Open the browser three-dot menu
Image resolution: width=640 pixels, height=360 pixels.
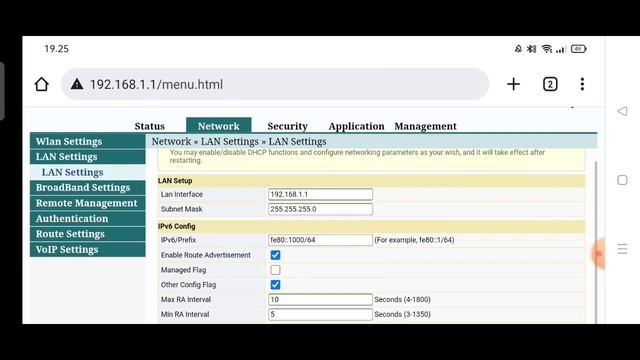pyautogui.click(x=582, y=84)
